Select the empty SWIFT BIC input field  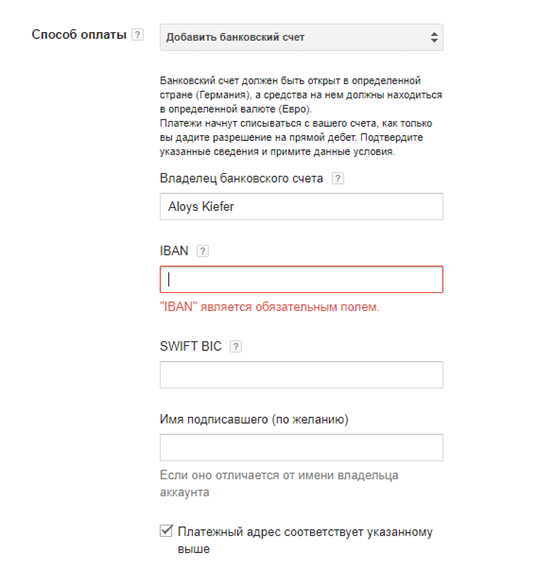coord(301,375)
